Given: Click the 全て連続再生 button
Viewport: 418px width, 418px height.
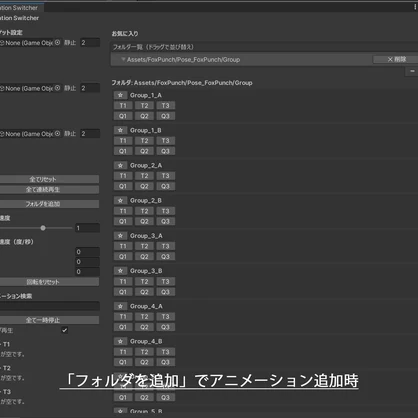Looking at the screenshot, I should tap(49, 190).
